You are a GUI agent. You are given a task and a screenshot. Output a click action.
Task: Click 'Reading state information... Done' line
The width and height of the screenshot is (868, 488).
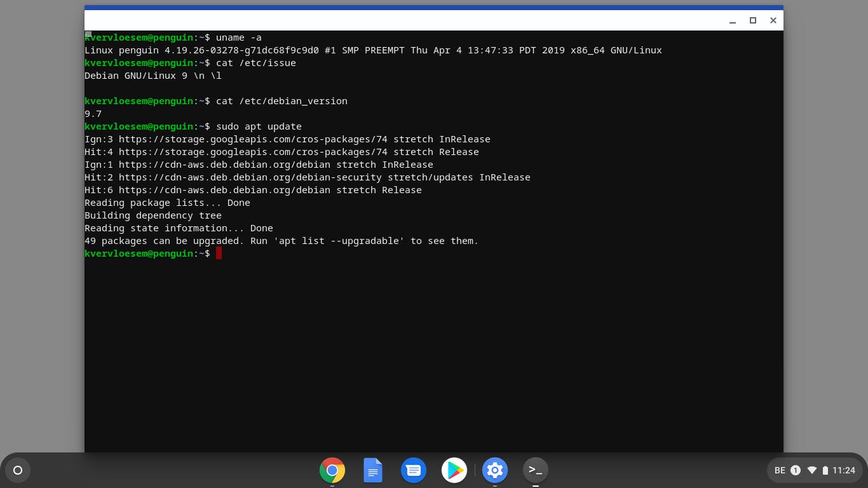pyautogui.click(x=179, y=228)
